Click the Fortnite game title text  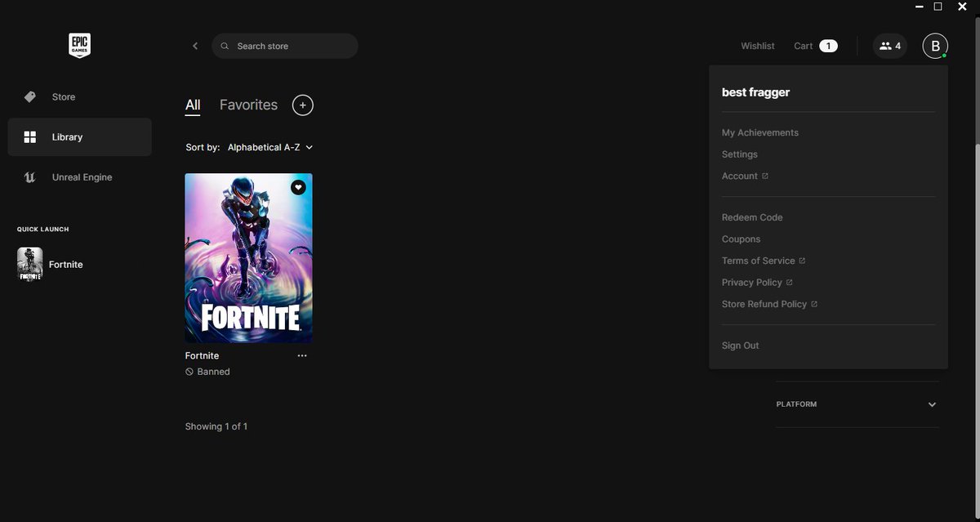[x=203, y=356]
